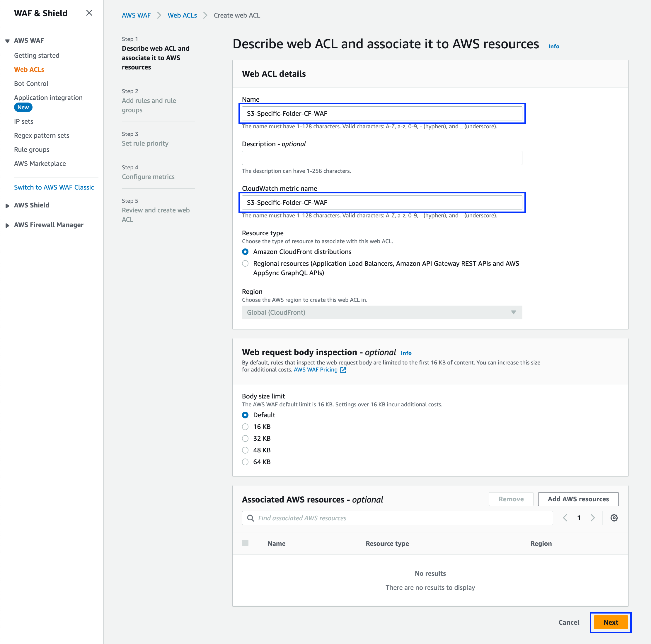The height and width of the screenshot is (644, 651).
Task: Click Step 1 Describe web ACL heading
Action: click(156, 58)
